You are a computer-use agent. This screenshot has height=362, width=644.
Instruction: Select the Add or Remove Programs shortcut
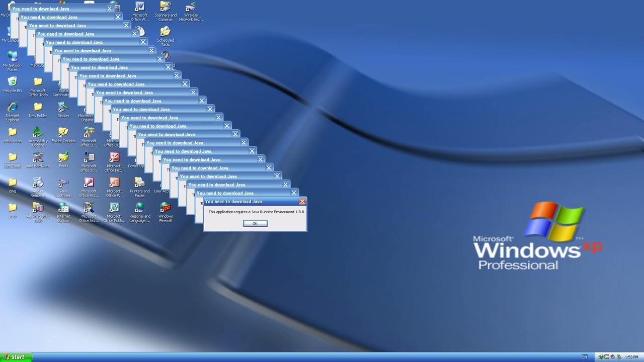[38, 187]
